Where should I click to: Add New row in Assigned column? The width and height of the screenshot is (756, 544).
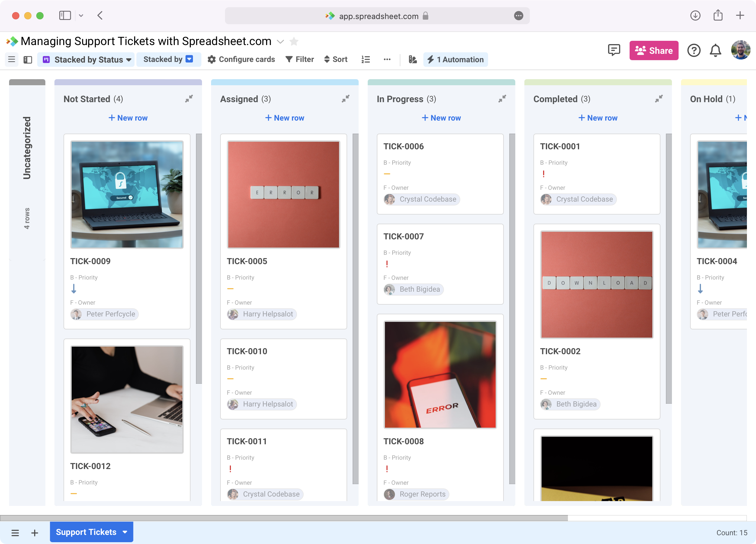point(285,118)
